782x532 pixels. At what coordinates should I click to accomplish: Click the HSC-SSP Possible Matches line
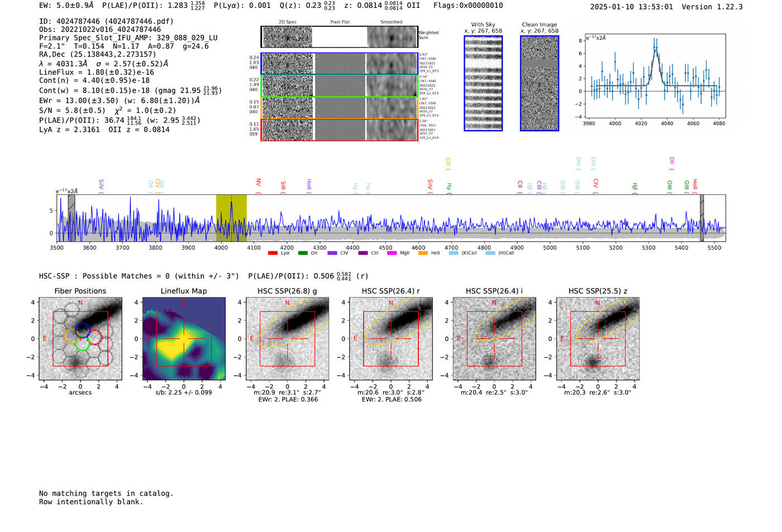coord(204,276)
